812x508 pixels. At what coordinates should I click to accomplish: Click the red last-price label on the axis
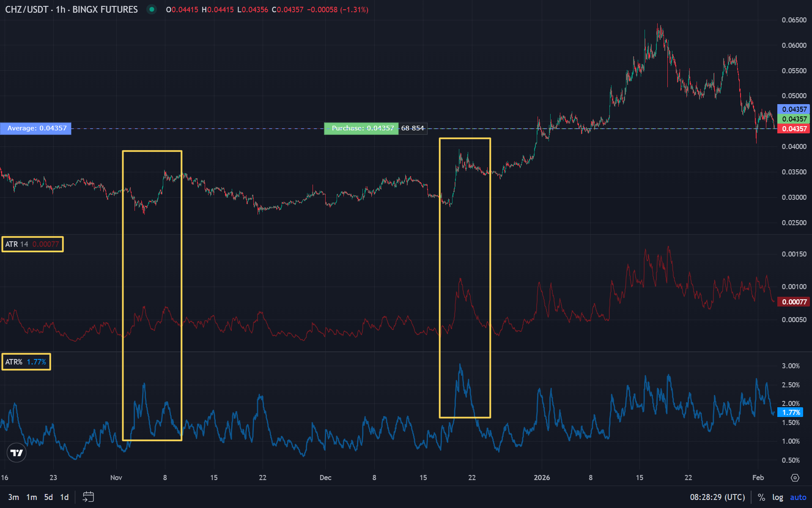click(793, 129)
